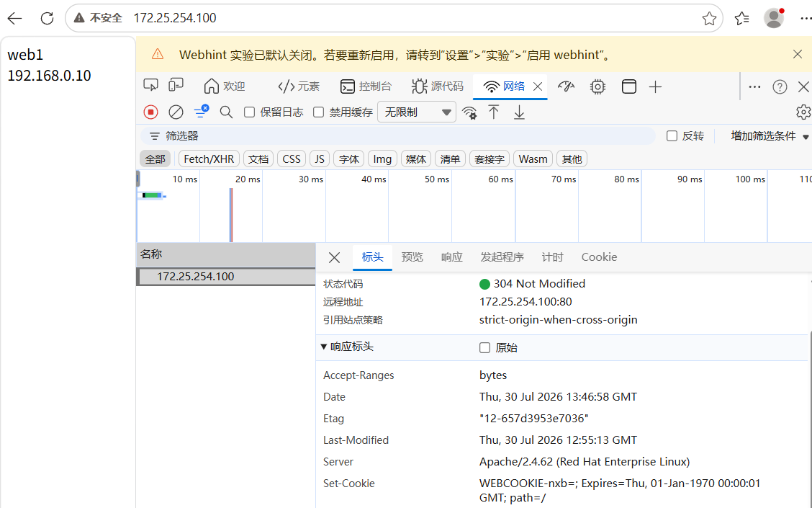The image size is (812, 508).
Task: Reload the page with the refresh icon
Action: coord(47,18)
